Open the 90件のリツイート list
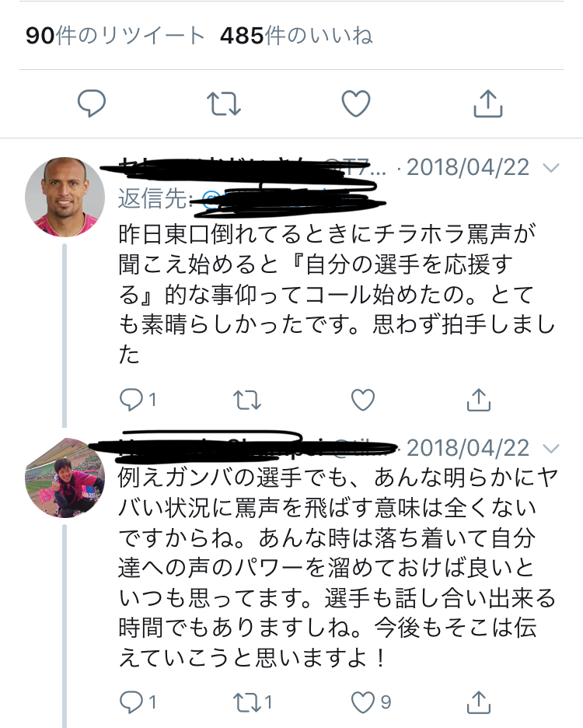 coord(115,36)
